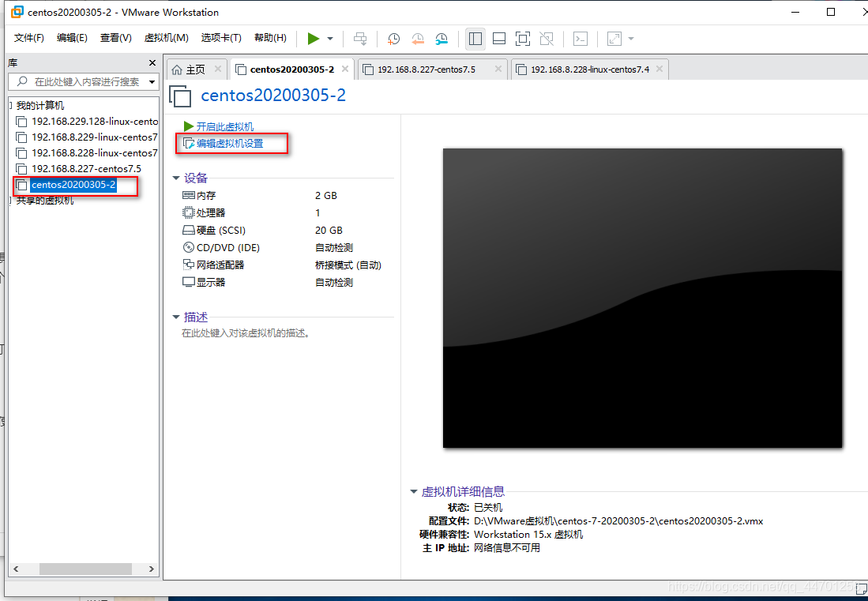
Task: Open the 虚拟机(M) menu
Action: pos(166,38)
